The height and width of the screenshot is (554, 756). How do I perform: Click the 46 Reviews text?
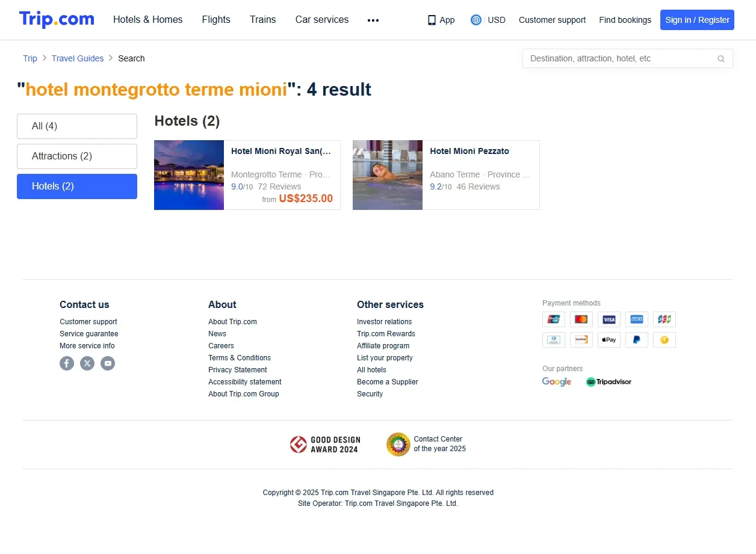point(478,186)
